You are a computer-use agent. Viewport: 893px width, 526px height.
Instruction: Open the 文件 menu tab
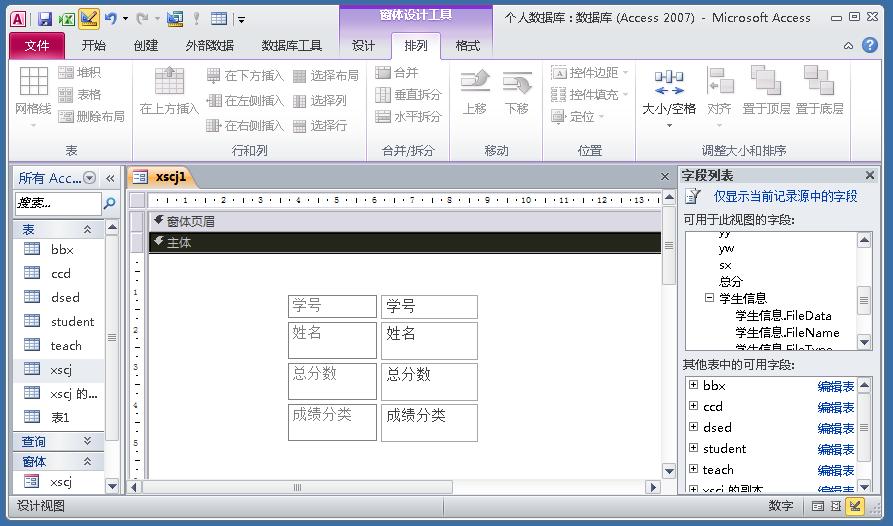tap(37, 45)
